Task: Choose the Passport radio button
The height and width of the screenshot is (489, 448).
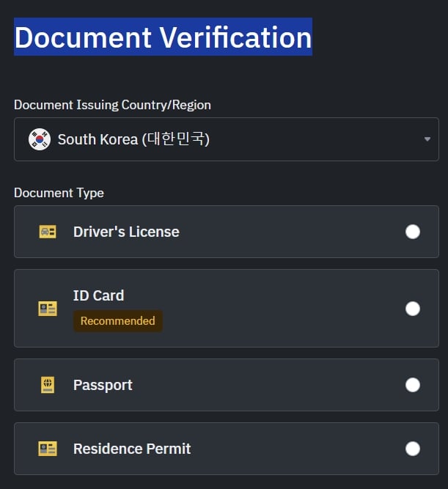Action: tap(412, 385)
